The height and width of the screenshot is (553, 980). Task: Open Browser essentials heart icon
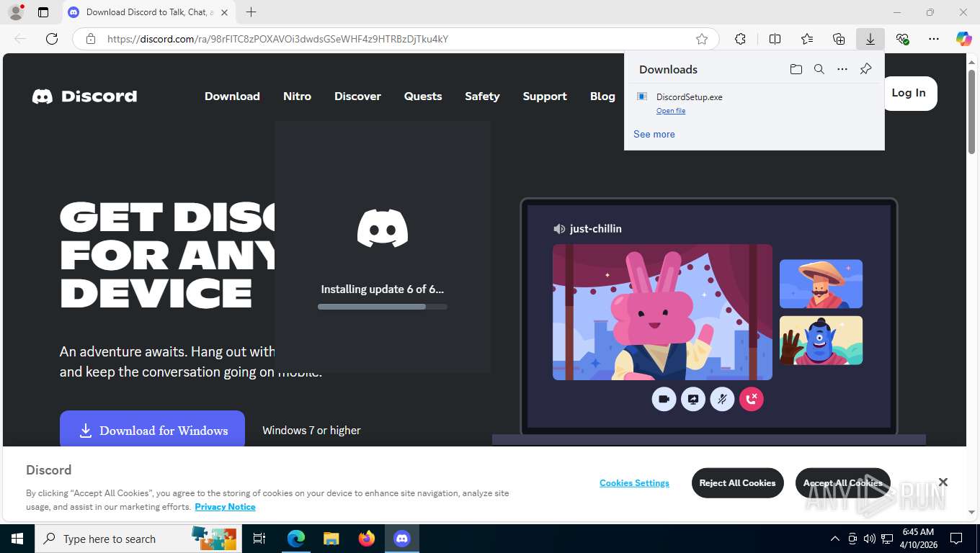coord(902,39)
